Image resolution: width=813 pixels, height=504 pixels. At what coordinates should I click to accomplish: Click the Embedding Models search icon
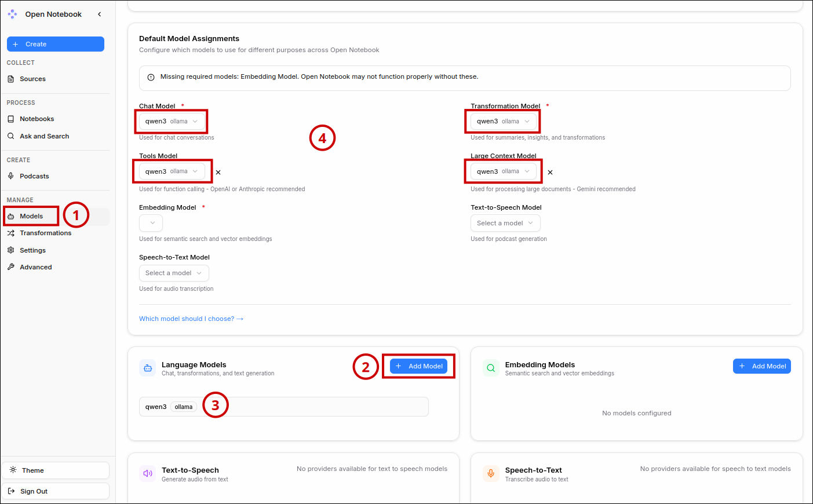tap(491, 368)
